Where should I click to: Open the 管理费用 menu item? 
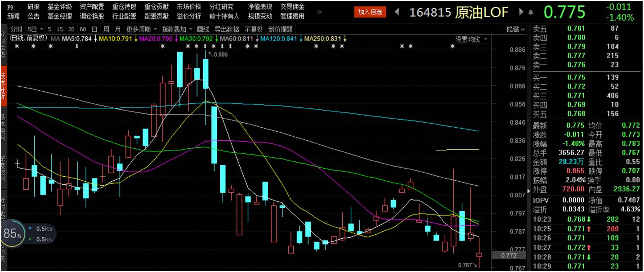[x=293, y=16]
